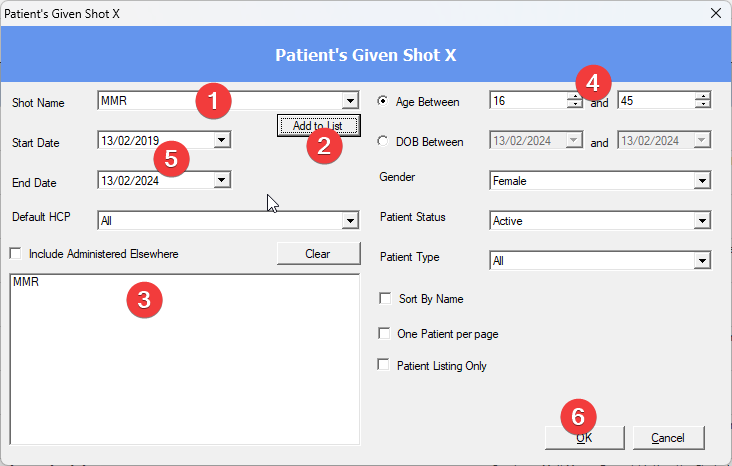The width and height of the screenshot is (732, 466).
Task: Expand the Default HCP dropdown
Action: coord(349,220)
